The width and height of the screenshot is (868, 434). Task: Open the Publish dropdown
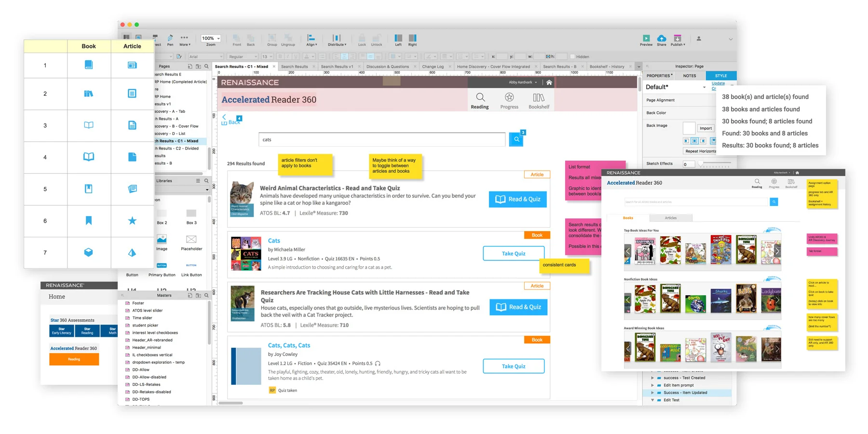click(x=678, y=41)
